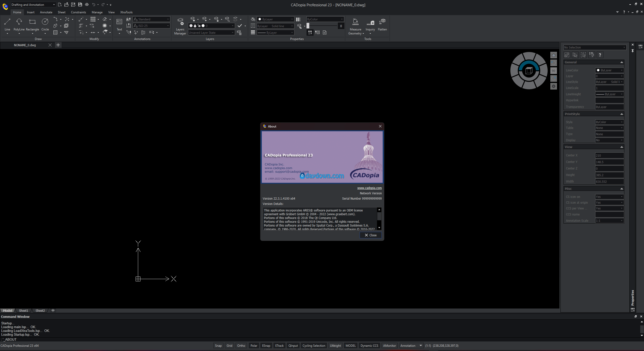Switch to the Sheet2 tab
Viewport: 644px width, 351px height.
(x=40, y=311)
